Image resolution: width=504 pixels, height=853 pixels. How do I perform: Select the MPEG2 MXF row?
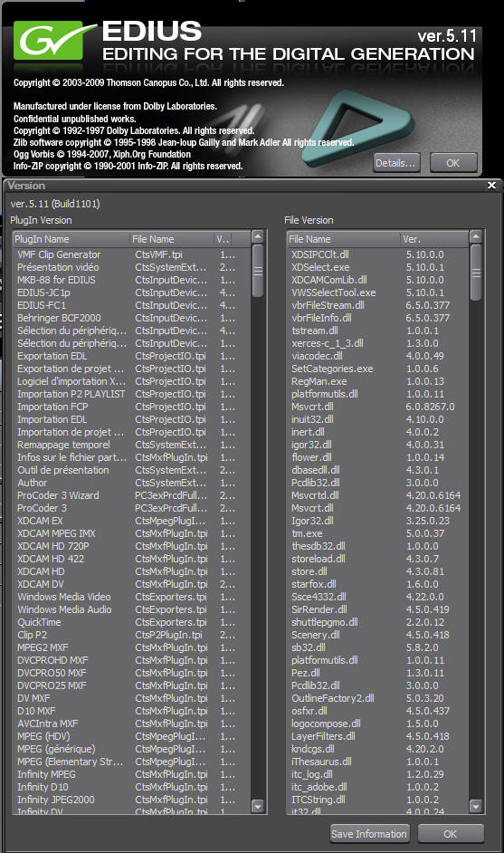pyautogui.click(x=131, y=648)
